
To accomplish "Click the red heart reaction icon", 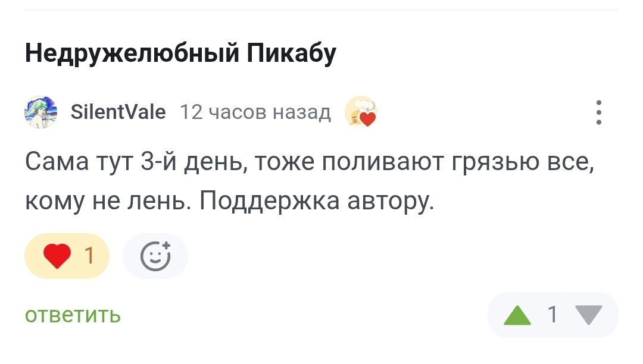I will pos(58,256).
